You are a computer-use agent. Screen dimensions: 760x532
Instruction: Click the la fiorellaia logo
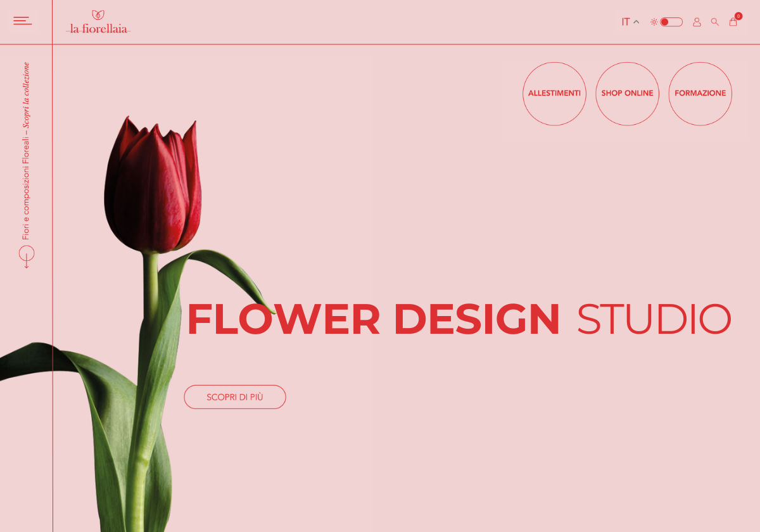point(98,22)
